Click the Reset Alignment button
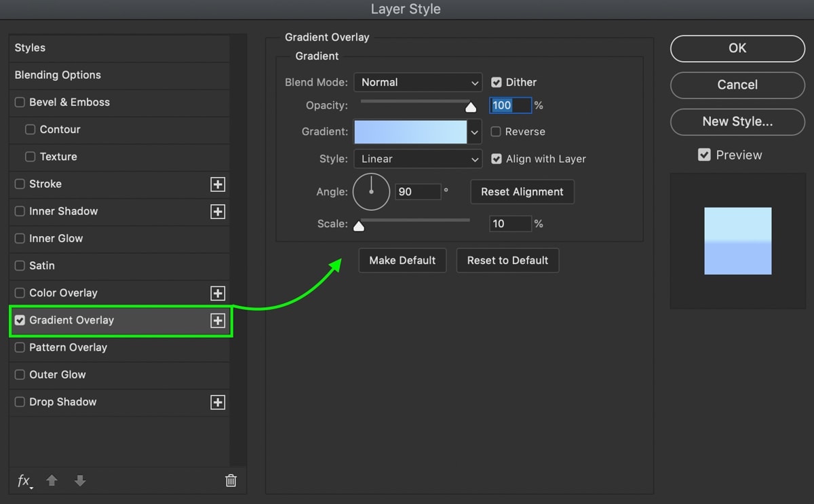The height and width of the screenshot is (504, 814). pyautogui.click(x=522, y=192)
